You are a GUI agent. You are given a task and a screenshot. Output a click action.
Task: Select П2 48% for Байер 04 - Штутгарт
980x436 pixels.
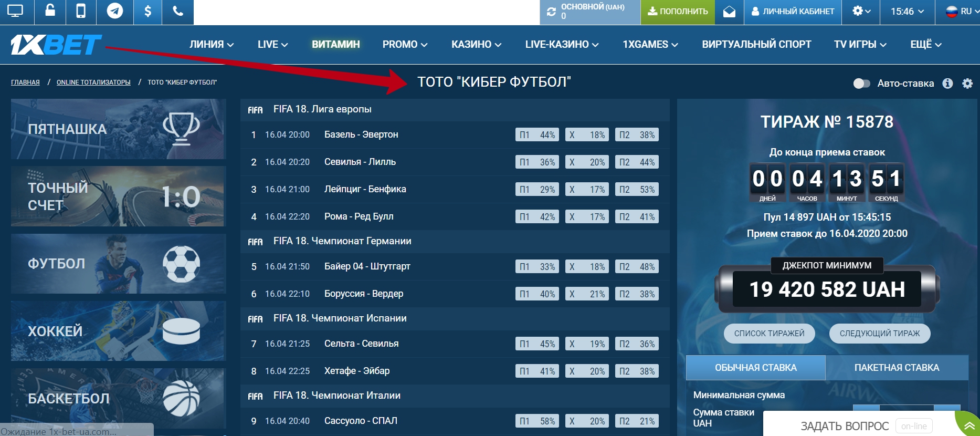point(637,267)
